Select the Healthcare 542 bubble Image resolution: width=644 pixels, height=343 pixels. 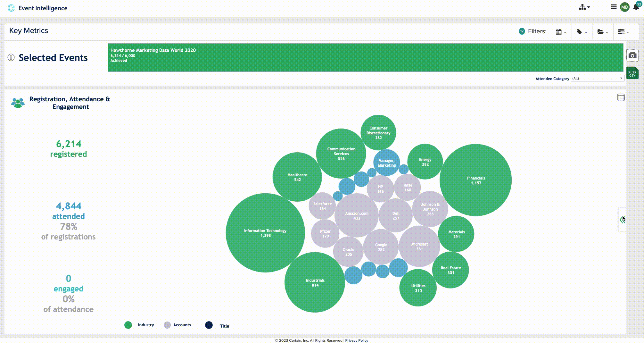(x=297, y=177)
